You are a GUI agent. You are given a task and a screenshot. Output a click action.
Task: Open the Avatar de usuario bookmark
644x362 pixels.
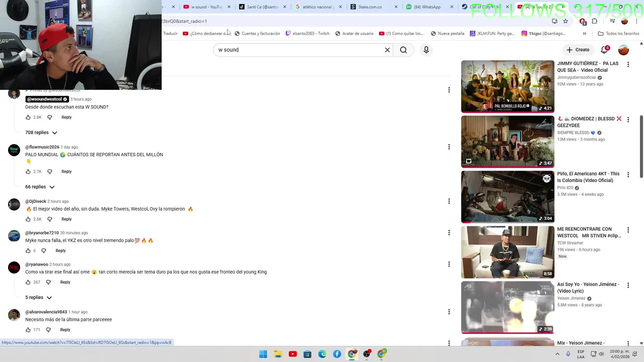pyautogui.click(x=354, y=34)
